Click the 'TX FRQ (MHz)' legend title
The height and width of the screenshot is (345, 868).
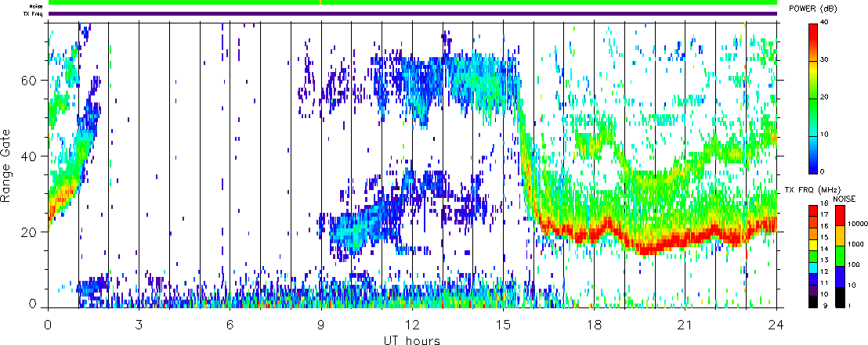(x=812, y=189)
